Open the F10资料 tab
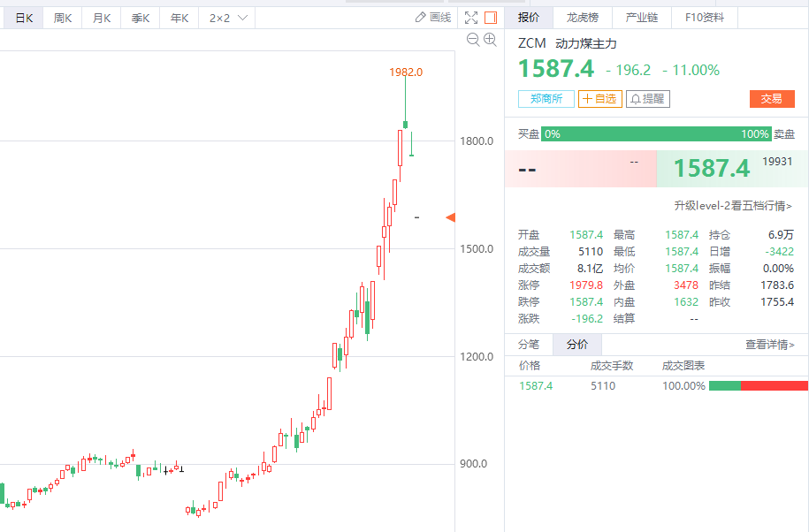The width and height of the screenshot is (809, 532). [704, 18]
